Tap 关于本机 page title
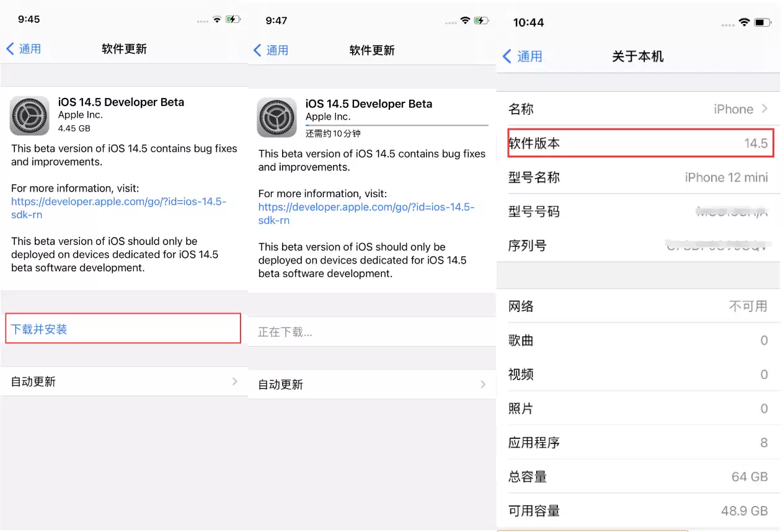Image resolution: width=783 pixels, height=532 pixels. (x=638, y=56)
